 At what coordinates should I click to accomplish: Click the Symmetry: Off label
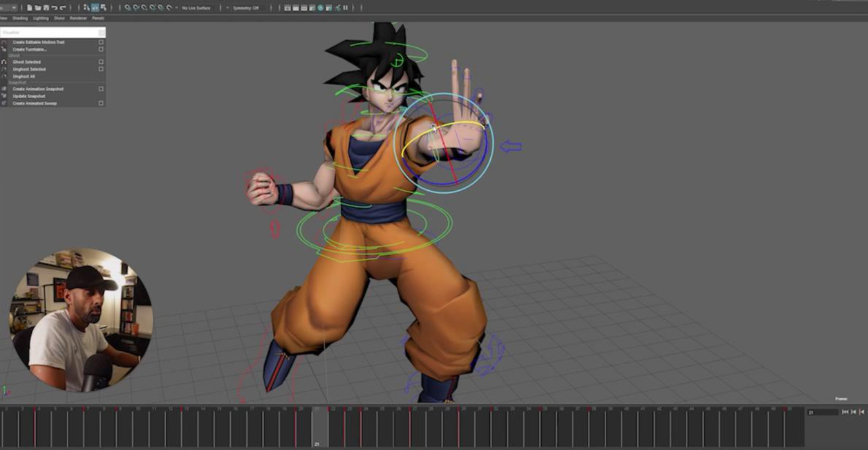pyautogui.click(x=246, y=8)
